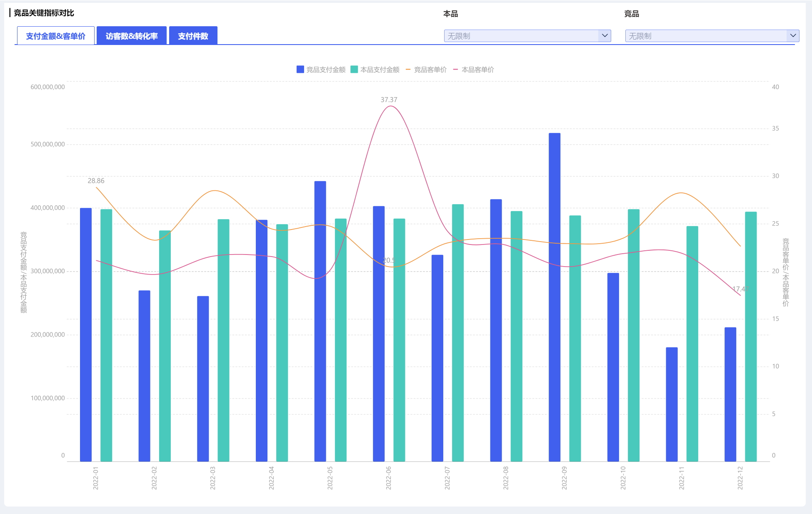Click the 竞品 blue bar for 2022-01
Screen dimensions: 812x514
(x=86, y=335)
